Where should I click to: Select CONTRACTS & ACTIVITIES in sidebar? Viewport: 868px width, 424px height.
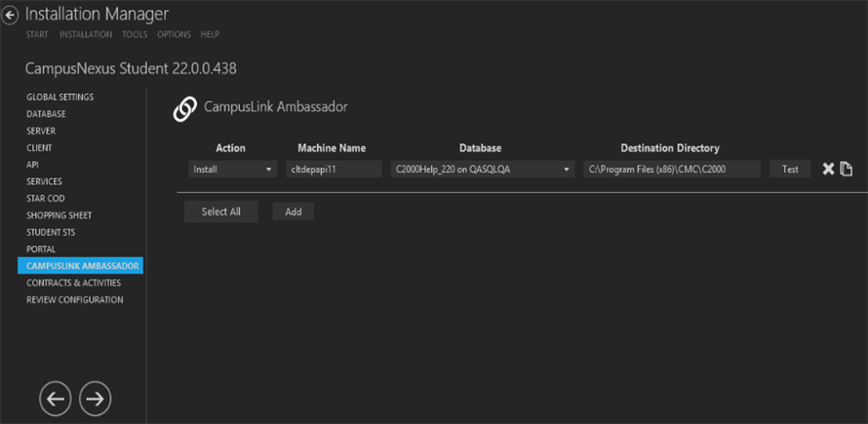73,283
